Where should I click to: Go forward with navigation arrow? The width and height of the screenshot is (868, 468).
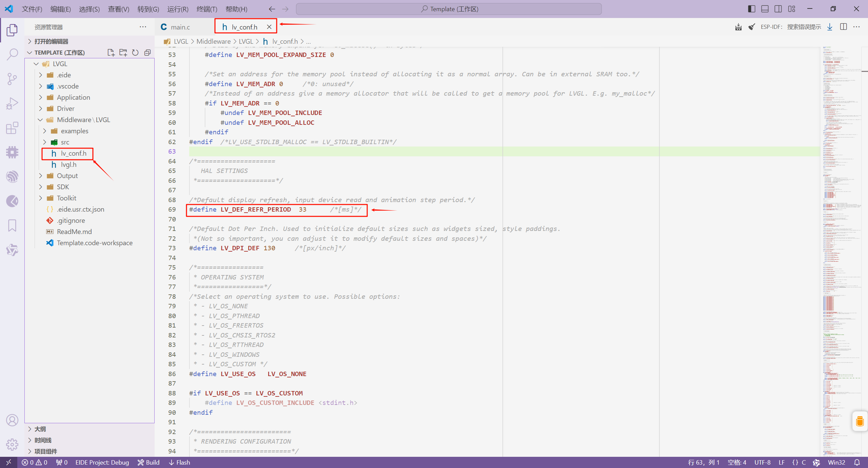(x=285, y=9)
